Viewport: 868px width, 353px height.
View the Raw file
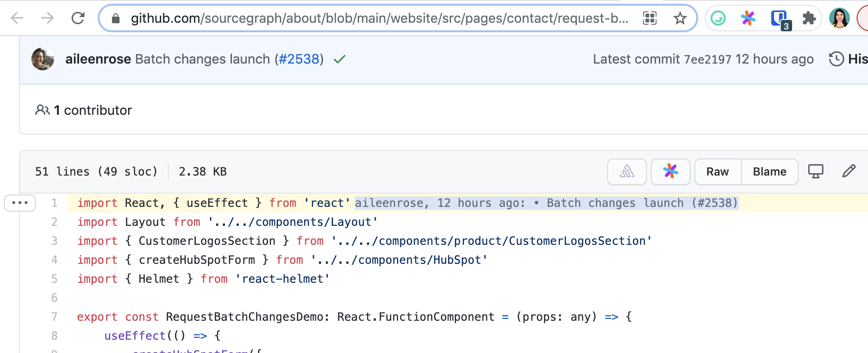click(x=718, y=172)
